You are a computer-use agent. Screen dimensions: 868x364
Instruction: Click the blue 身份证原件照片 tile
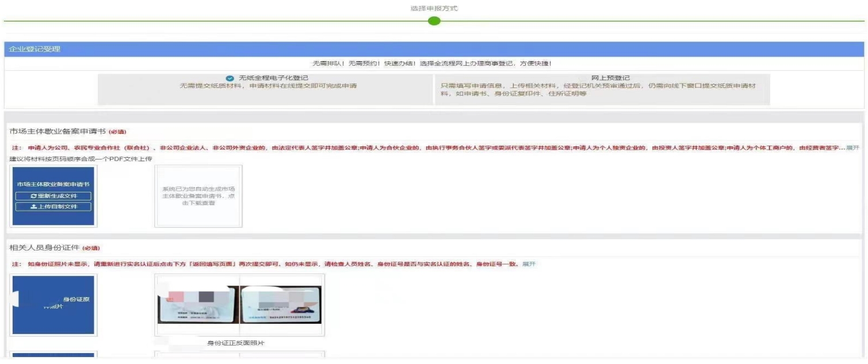click(x=53, y=305)
